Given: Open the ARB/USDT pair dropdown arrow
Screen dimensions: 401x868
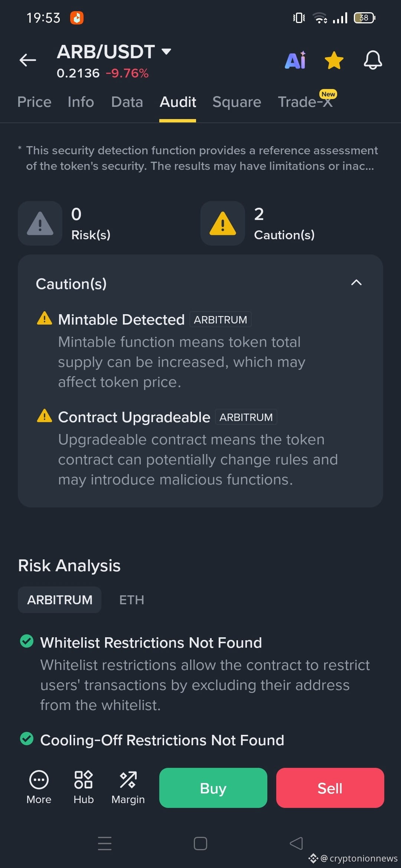Looking at the screenshot, I should tap(166, 52).
